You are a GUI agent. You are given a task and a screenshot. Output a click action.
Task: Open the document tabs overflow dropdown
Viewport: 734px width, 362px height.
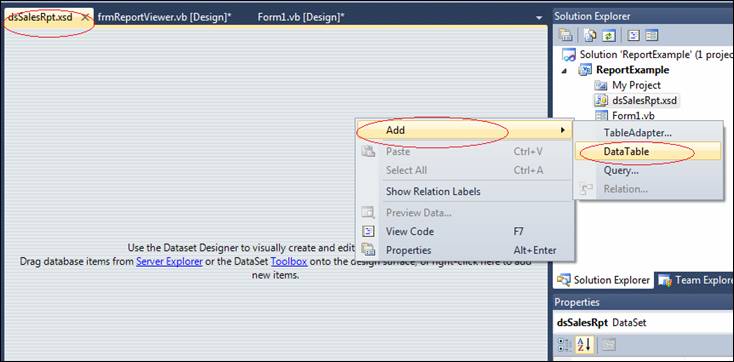click(539, 18)
